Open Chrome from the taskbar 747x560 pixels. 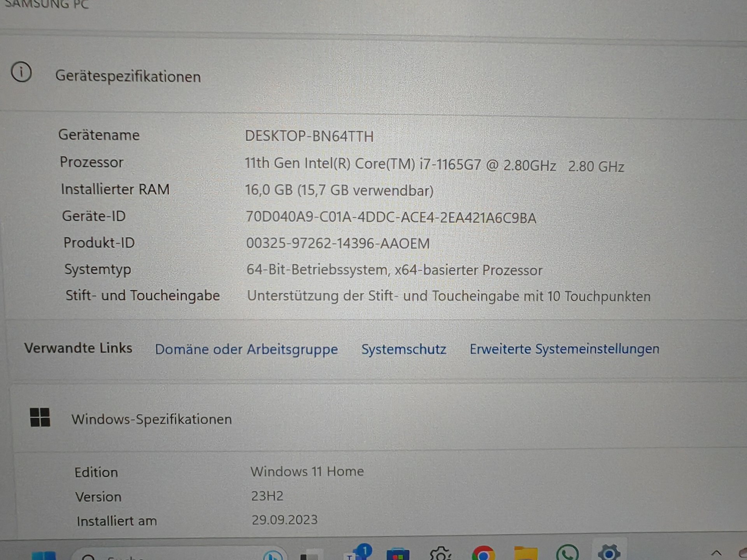click(x=483, y=554)
